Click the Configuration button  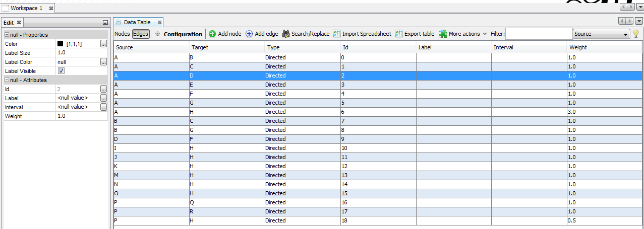(x=178, y=34)
